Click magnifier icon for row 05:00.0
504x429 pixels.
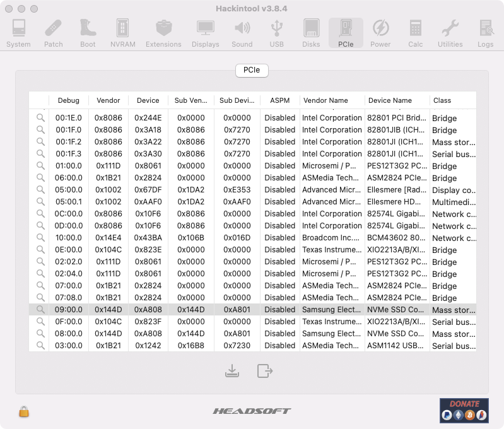tap(40, 189)
